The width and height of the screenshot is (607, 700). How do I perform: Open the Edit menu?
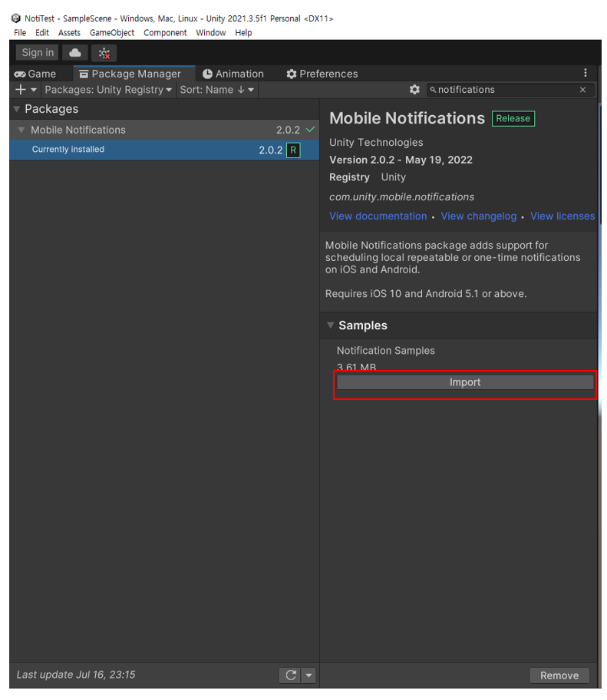point(42,32)
